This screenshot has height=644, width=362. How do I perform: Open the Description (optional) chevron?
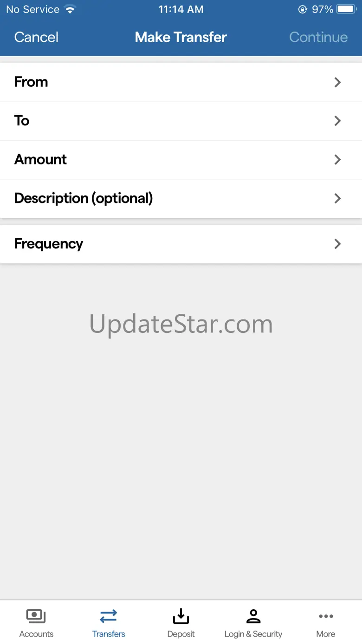tap(337, 198)
